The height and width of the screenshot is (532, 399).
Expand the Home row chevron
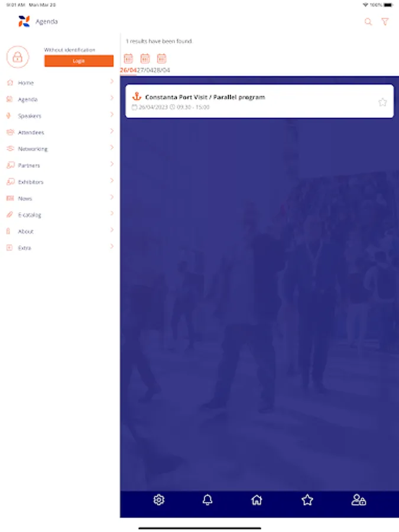click(112, 82)
